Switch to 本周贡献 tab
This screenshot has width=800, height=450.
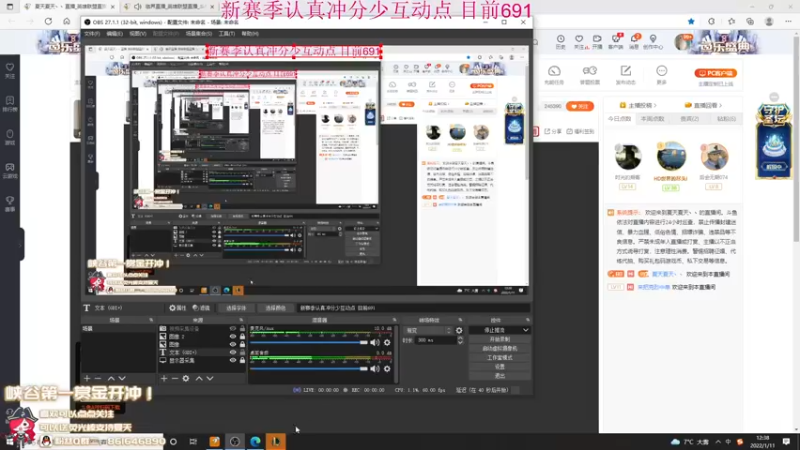tap(653, 119)
